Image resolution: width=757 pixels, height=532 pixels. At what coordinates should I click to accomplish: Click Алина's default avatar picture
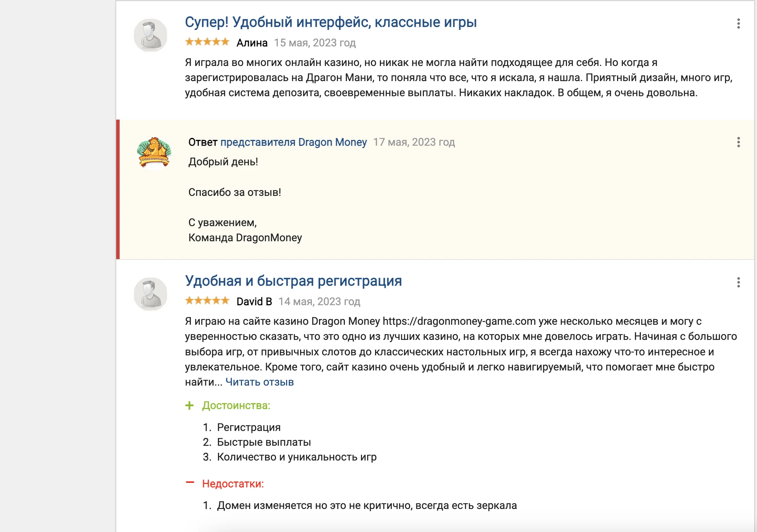(x=151, y=35)
